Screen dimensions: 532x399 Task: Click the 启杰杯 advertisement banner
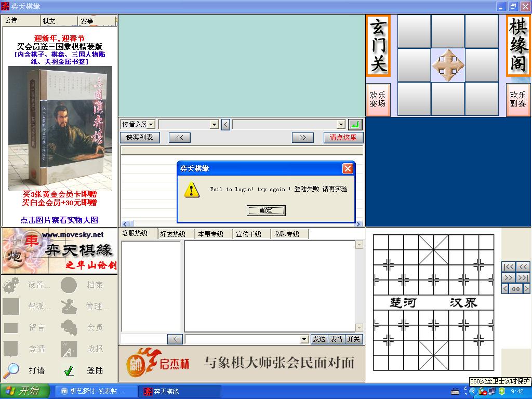coord(242,363)
